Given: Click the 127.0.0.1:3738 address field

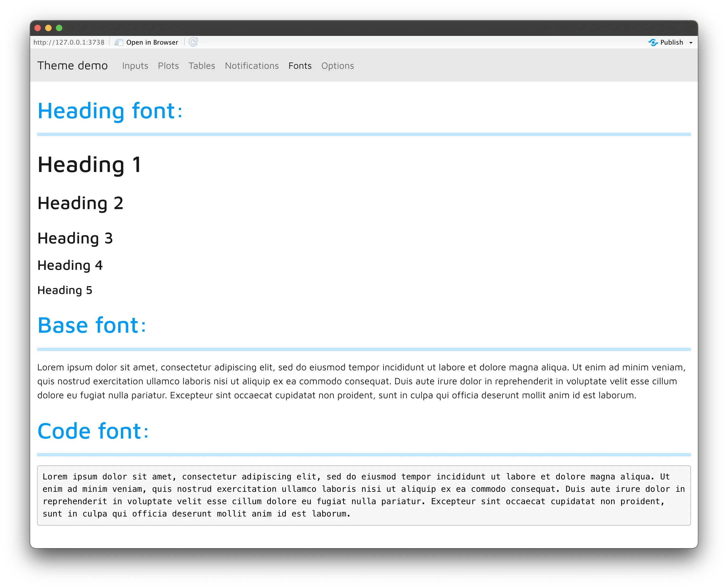Looking at the screenshot, I should pyautogui.click(x=69, y=42).
